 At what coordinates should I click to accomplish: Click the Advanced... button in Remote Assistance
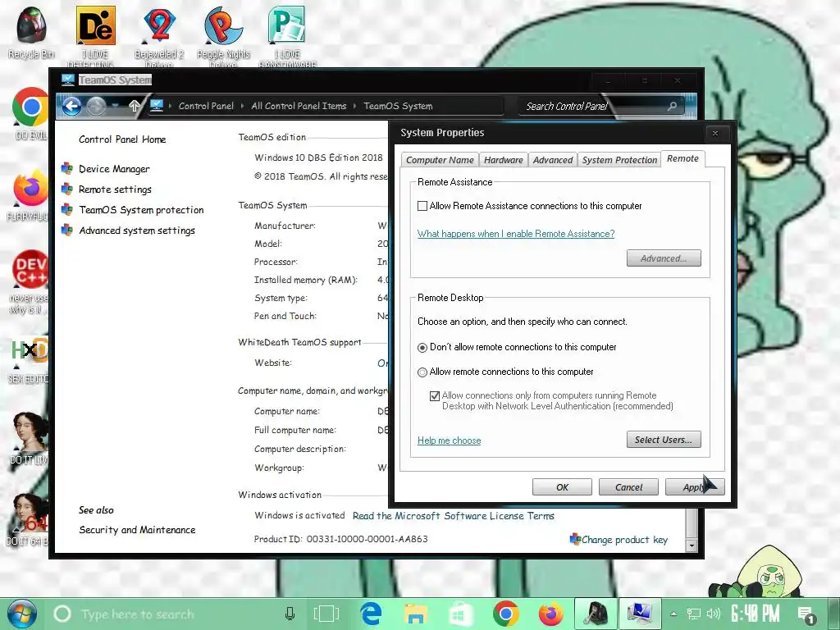664,258
